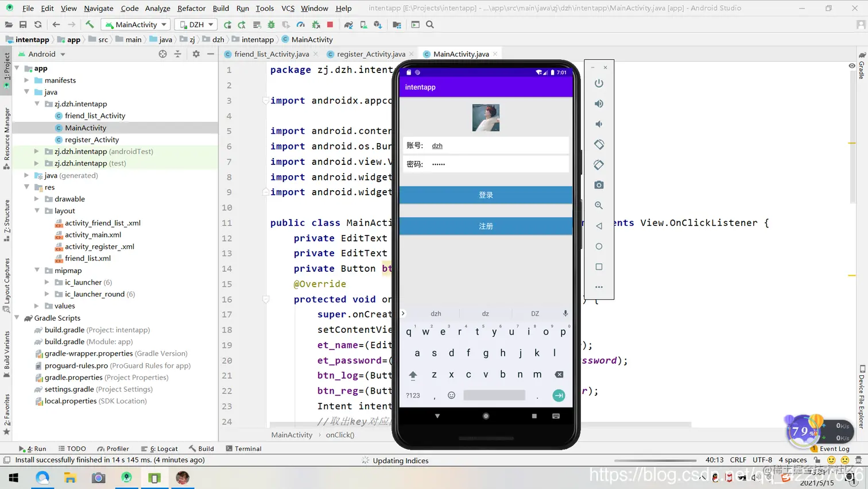The width and height of the screenshot is (868, 489).
Task: Open emulator extended controls three dots
Action: coord(599,287)
